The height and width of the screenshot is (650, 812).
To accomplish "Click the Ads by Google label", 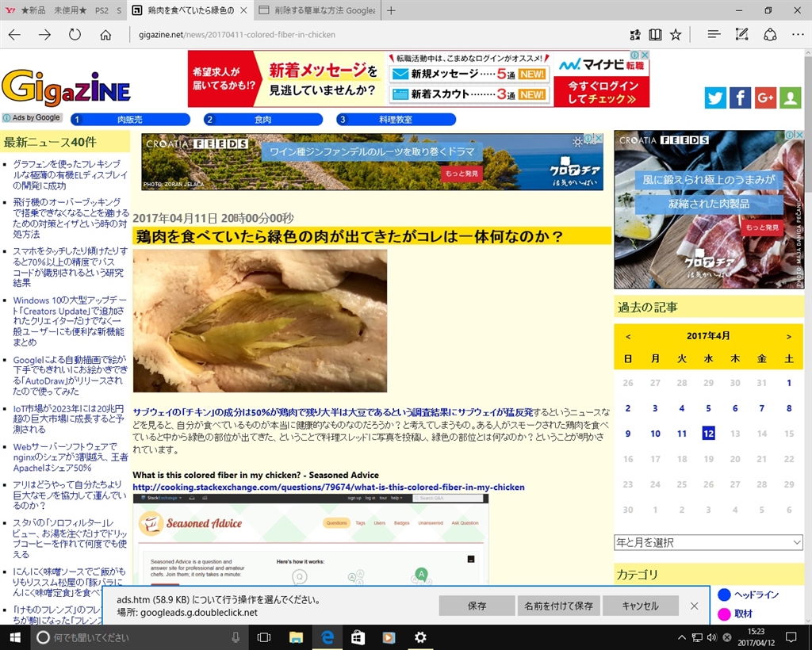I will pyautogui.click(x=32, y=117).
